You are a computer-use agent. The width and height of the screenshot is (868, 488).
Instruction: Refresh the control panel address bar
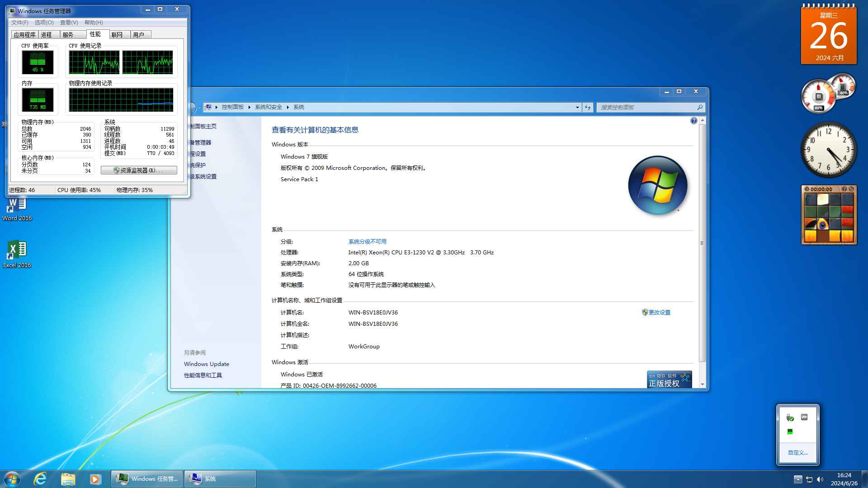pyautogui.click(x=587, y=107)
